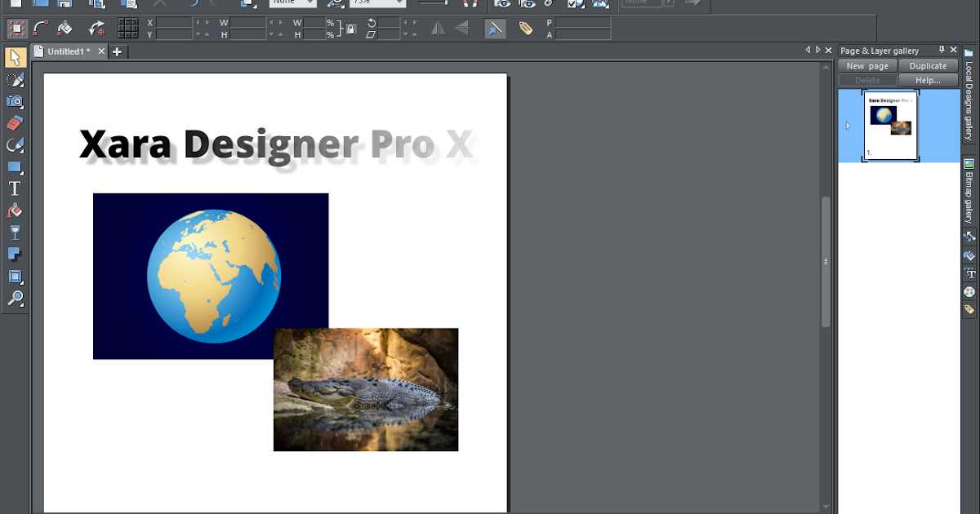The width and height of the screenshot is (980, 514).
Task: Select the Eraser tool
Action: tap(14, 123)
